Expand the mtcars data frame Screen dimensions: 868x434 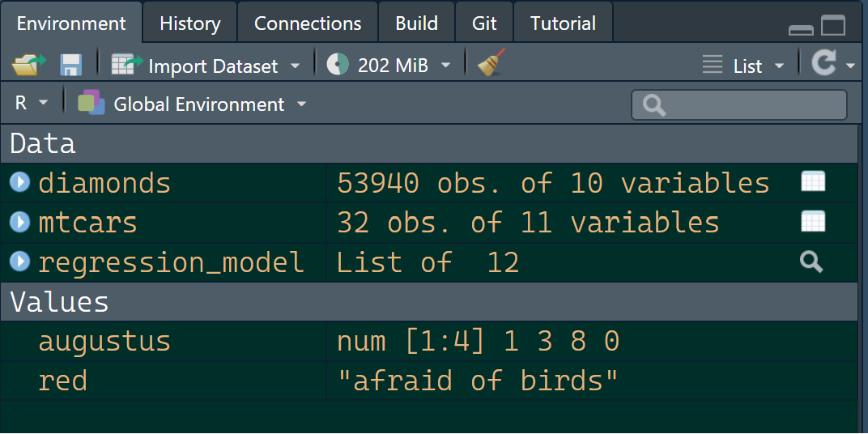coord(19,222)
